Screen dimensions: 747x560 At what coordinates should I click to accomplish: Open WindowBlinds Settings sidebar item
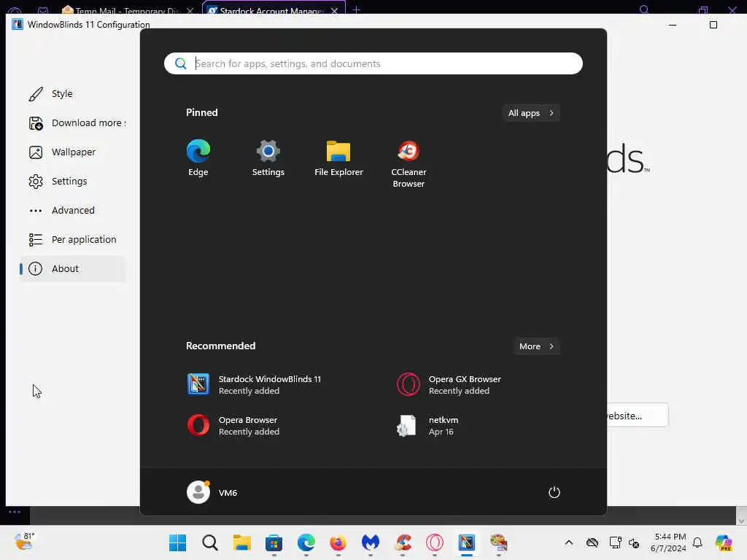[72, 182]
